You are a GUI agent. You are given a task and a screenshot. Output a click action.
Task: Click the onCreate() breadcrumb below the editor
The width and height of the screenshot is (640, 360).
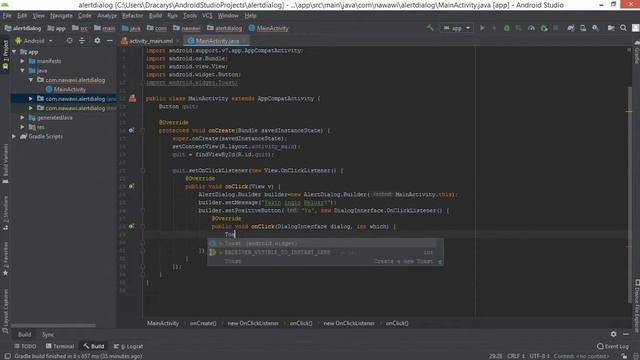point(203,323)
